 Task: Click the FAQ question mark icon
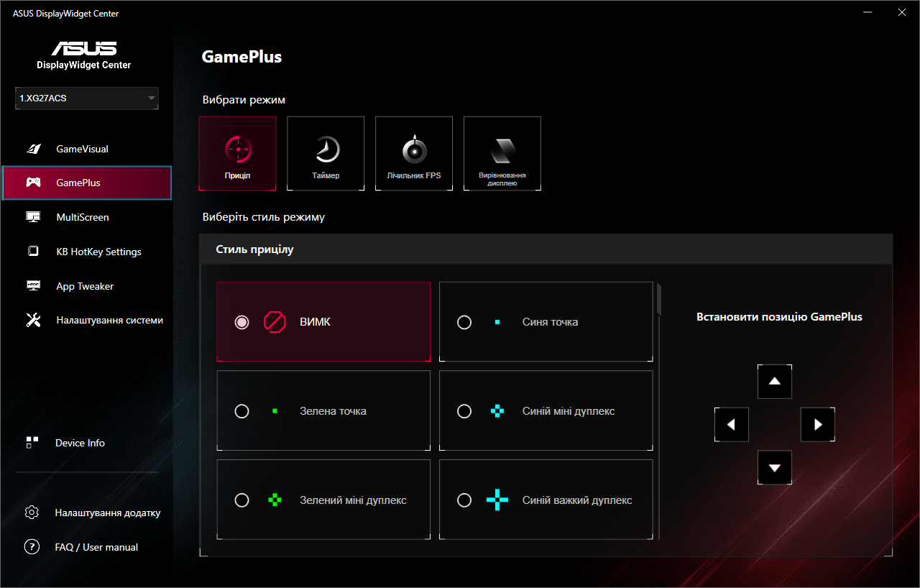[x=32, y=547]
